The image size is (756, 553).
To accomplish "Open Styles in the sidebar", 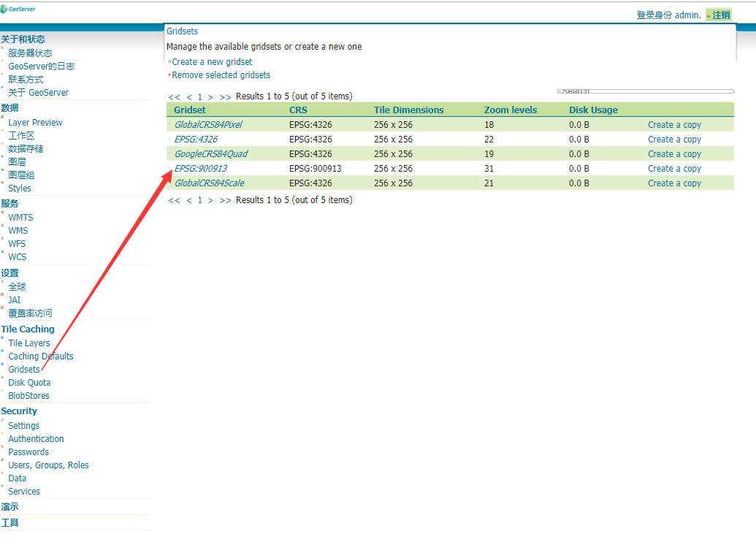I will tap(20, 188).
